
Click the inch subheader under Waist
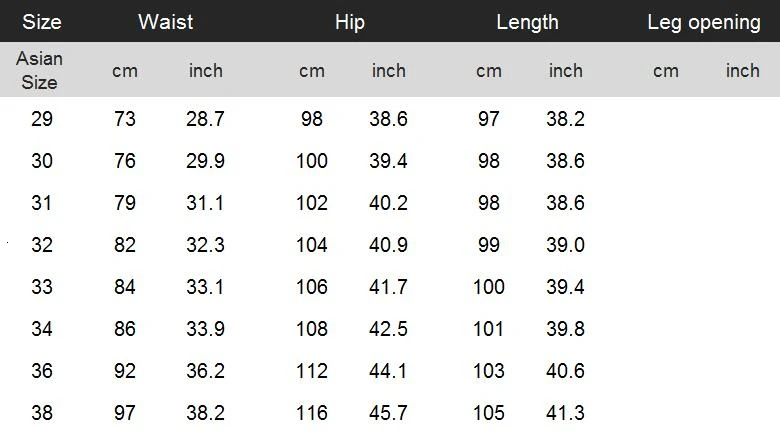tap(206, 71)
